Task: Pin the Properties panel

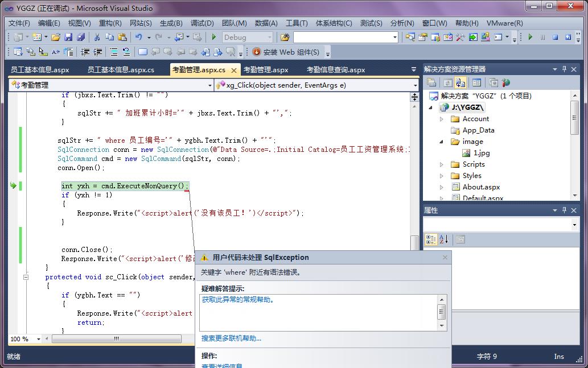Action: click(x=564, y=210)
